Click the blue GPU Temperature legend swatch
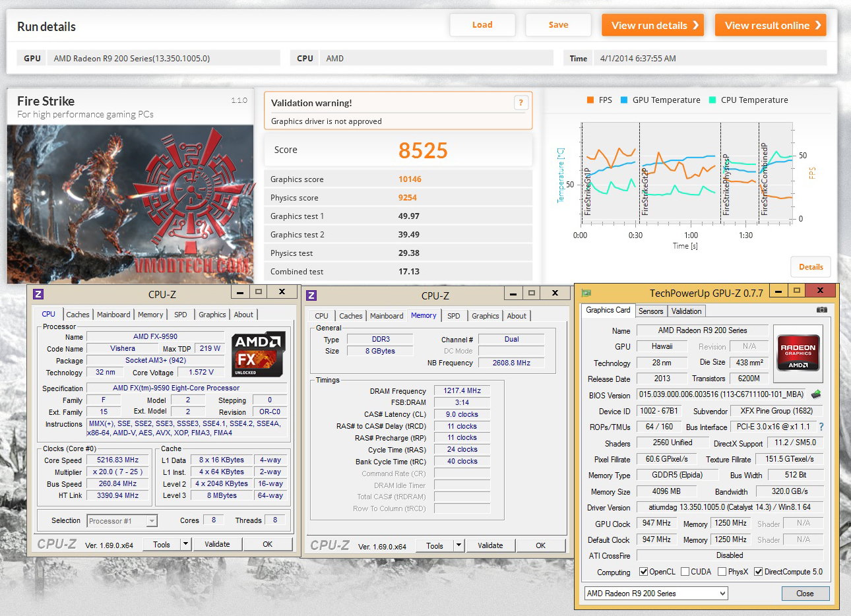This screenshot has height=616, width=851. [x=623, y=100]
